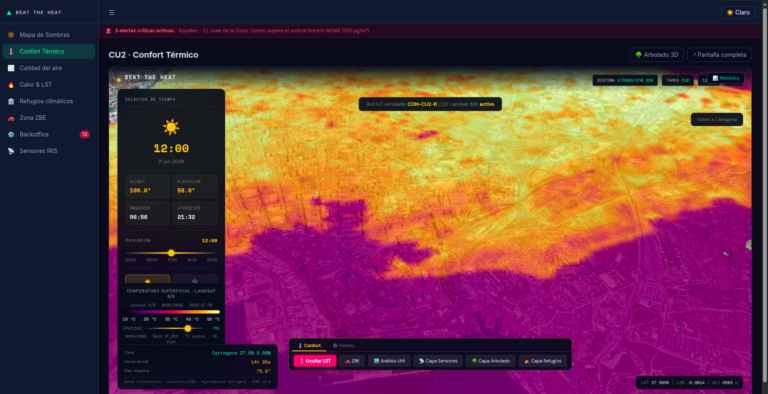This screenshot has height=394, width=768.
Task: Switch to the Estado tab
Action: pos(343,345)
